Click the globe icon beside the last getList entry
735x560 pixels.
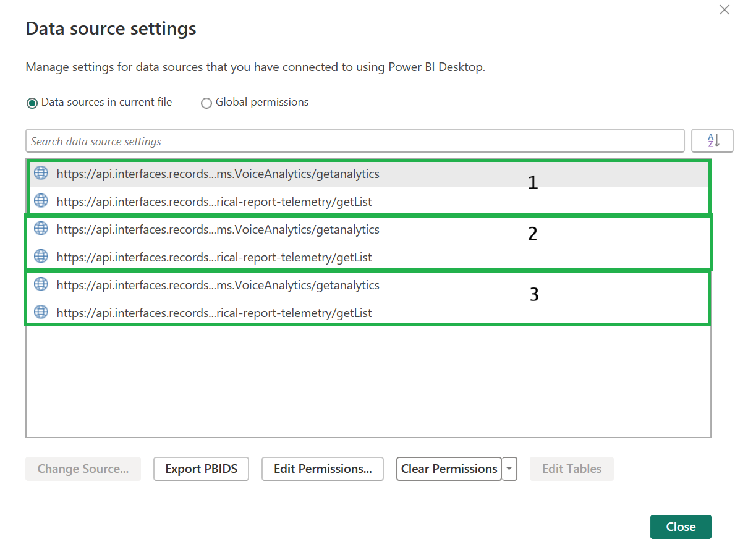[x=41, y=312]
